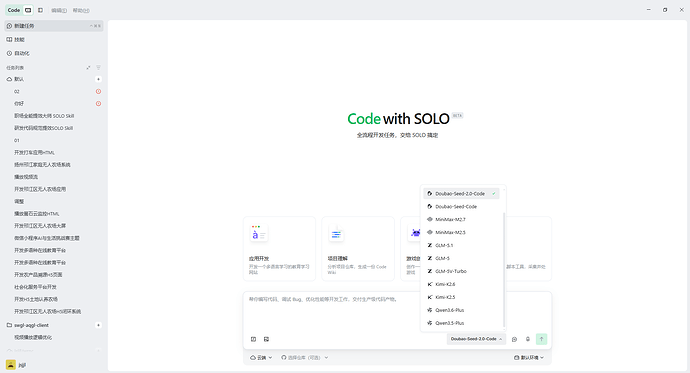Click the green send arrow button
Screen dimensions: 690x373
click(x=541, y=339)
